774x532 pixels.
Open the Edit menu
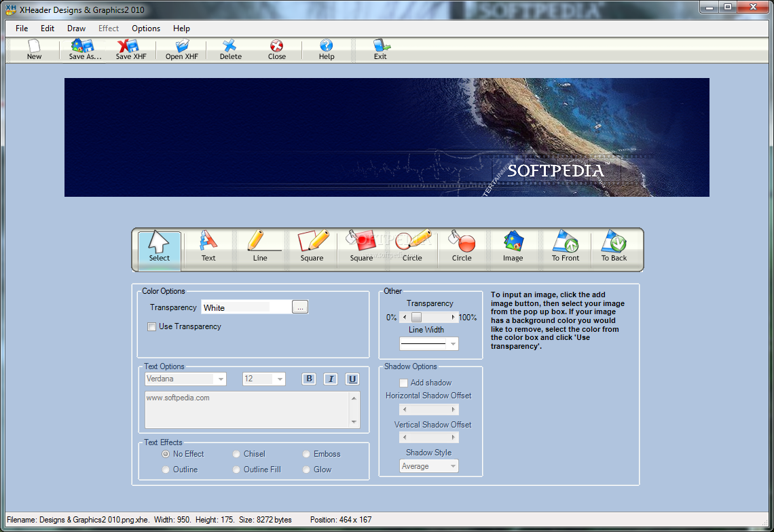48,28
